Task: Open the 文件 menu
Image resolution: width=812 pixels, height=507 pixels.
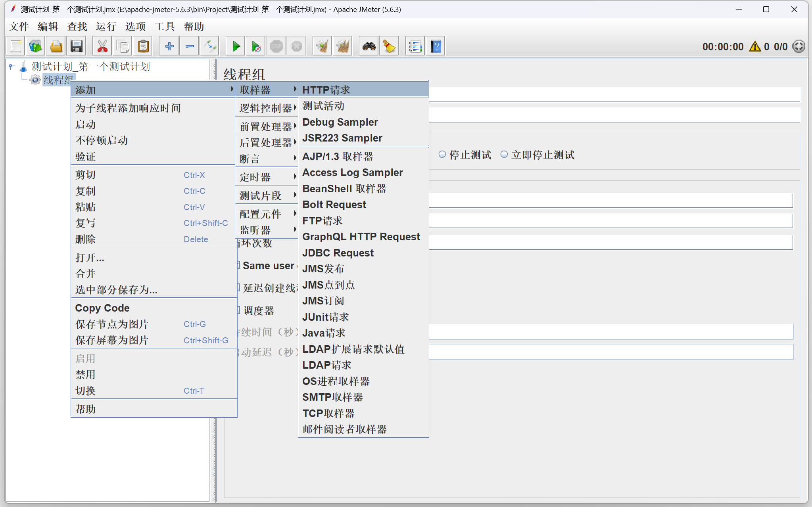Action: [x=19, y=27]
